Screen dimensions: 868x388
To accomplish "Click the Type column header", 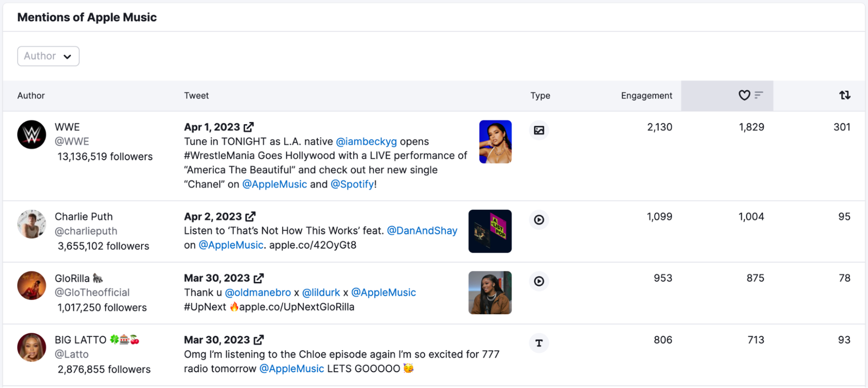I will pos(540,95).
